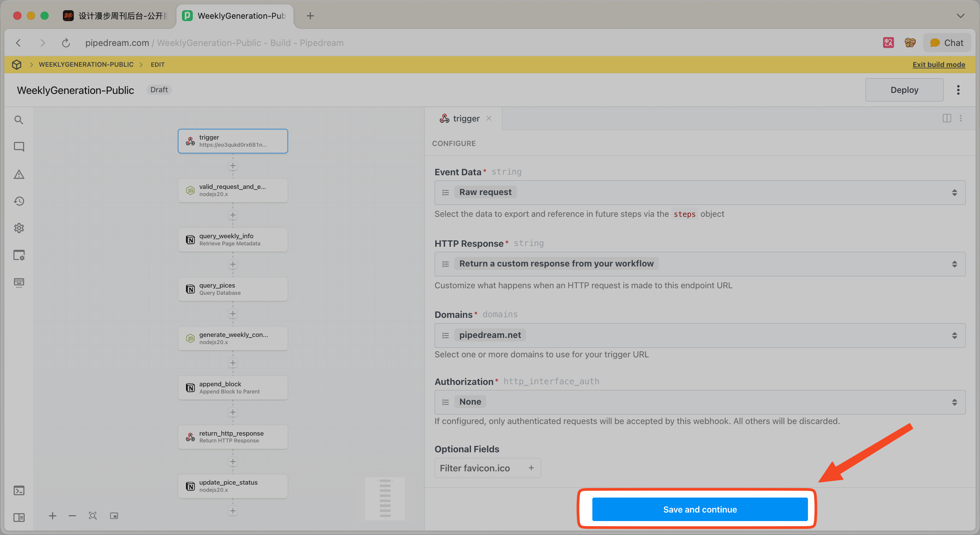Toggle the minimap icon in canvas controls
Viewport: 980px width, 535px height.
pos(114,516)
